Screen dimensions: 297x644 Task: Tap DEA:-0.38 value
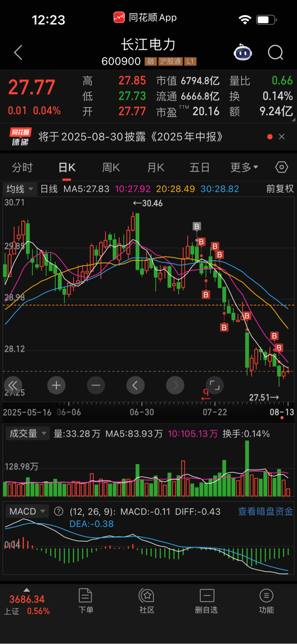click(92, 524)
